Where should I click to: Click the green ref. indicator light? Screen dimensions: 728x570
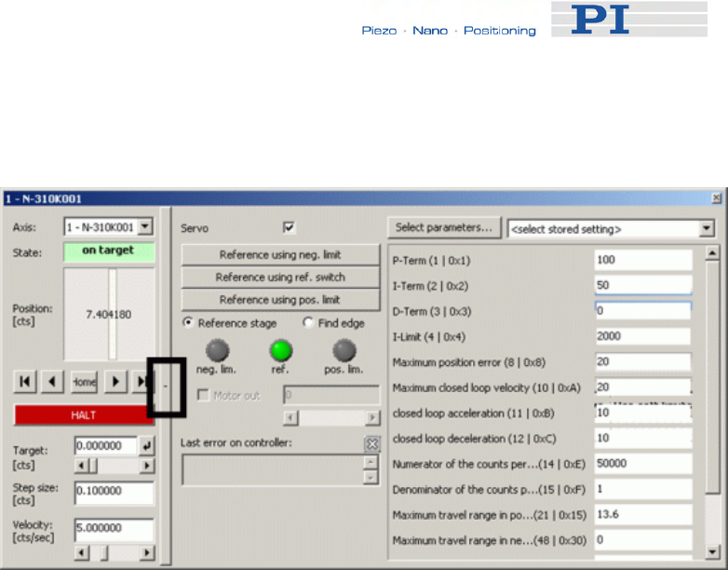click(x=281, y=351)
